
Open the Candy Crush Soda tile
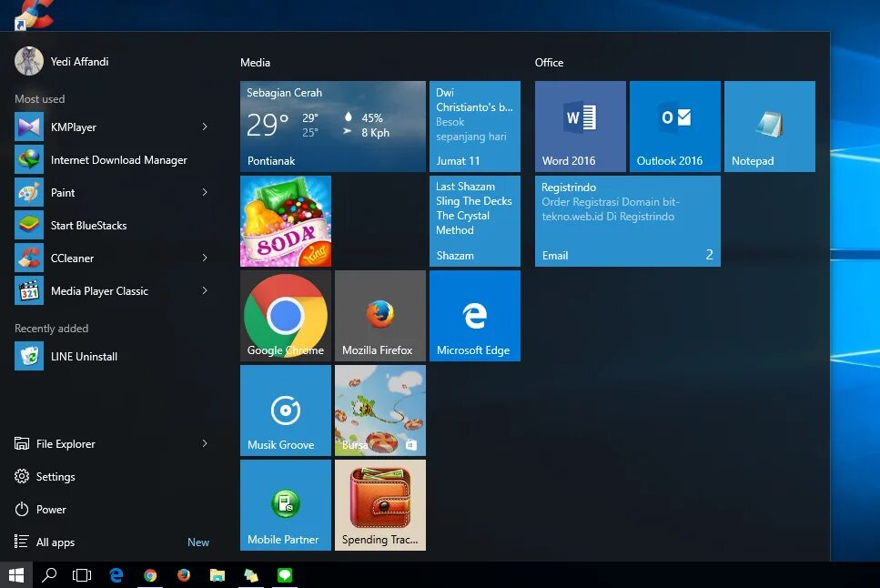(286, 221)
